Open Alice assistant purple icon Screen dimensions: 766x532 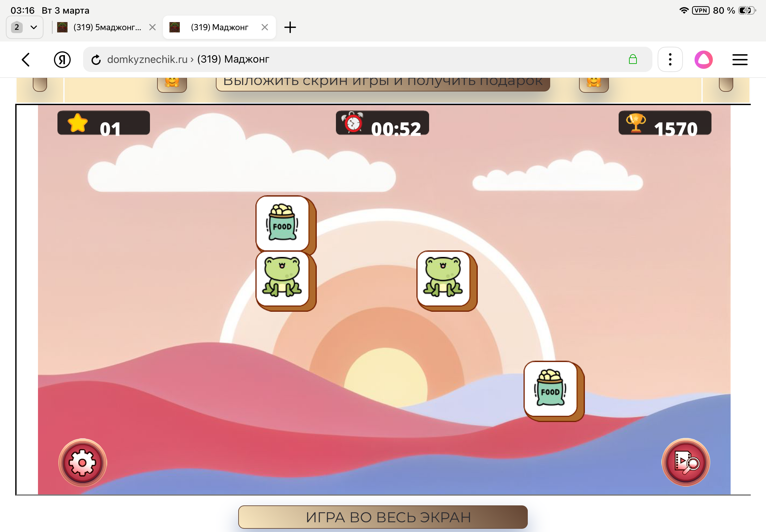(x=703, y=60)
